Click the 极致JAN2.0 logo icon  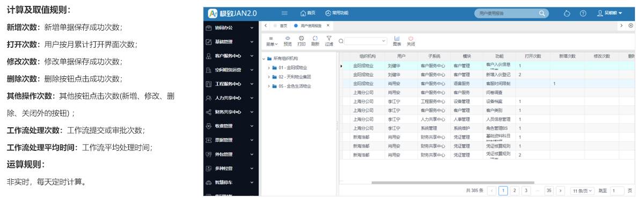(x=213, y=13)
